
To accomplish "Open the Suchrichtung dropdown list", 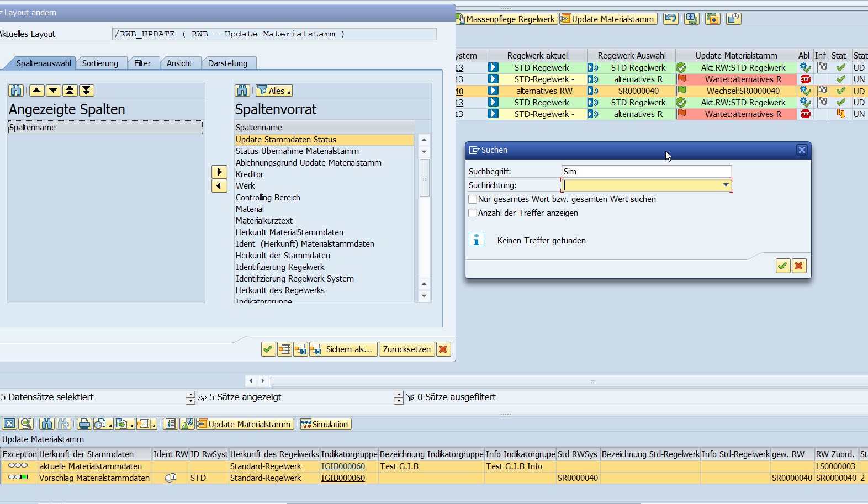I will [x=726, y=185].
